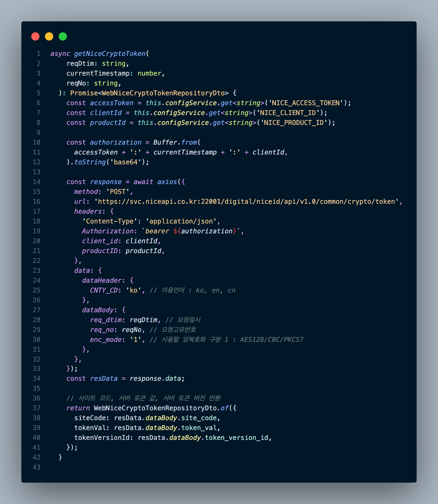Screen dimensions: 438x504
Task: Click 'enc_mode' key on line 30
Action: coord(106,340)
